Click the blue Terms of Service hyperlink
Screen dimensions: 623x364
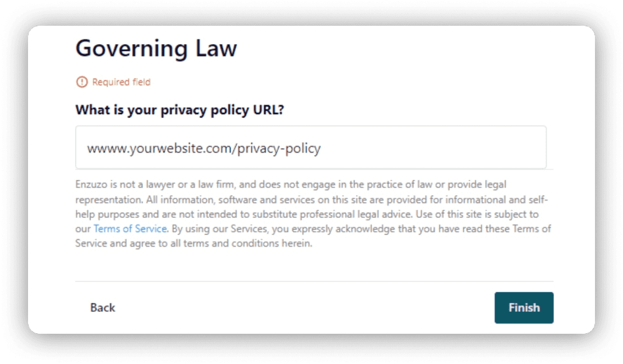click(130, 228)
